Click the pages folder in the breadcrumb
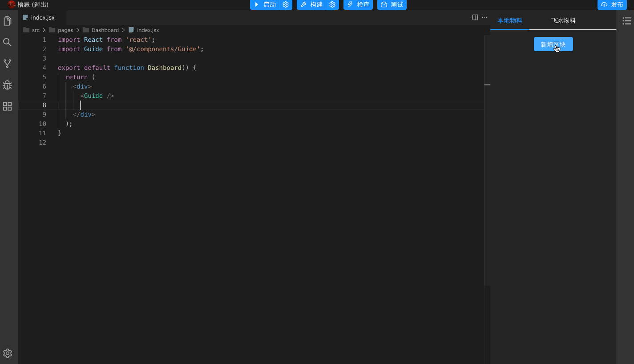Screen dimensions: 634x364 tap(61, 30)
